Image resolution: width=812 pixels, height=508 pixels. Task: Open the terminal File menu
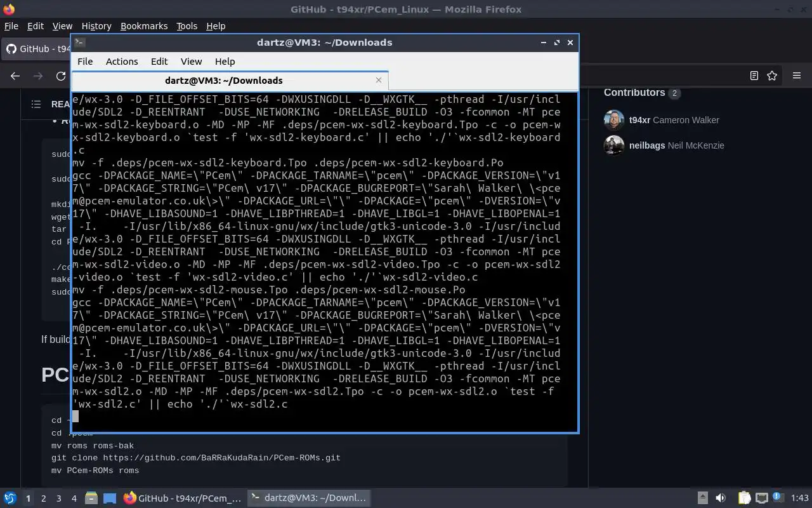point(85,62)
